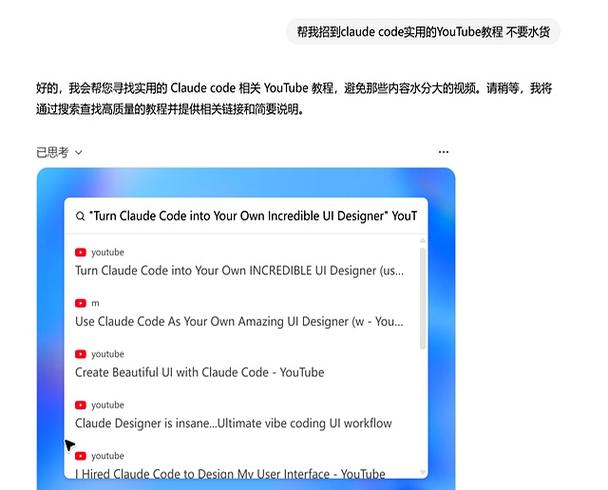
Task: Open 'Use Claude Code As Your Own Amazing UI Designer' result
Action: coord(239,321)
